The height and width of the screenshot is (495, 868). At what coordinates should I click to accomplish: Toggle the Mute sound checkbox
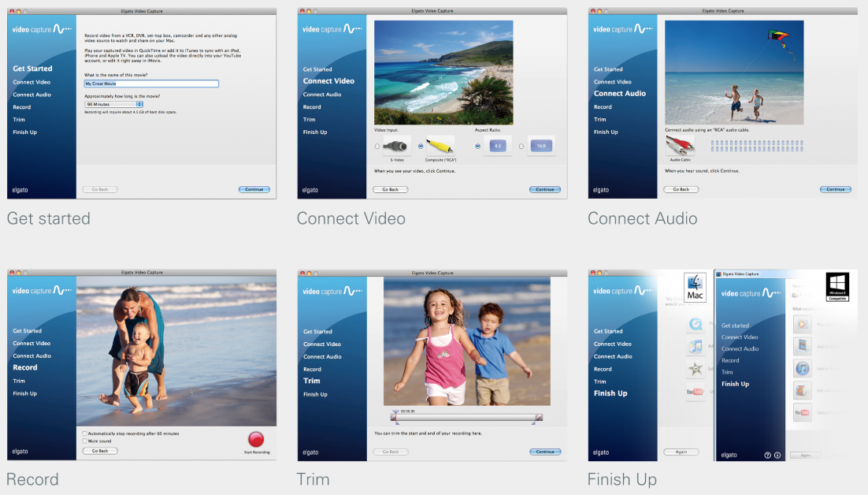(85, 441)
